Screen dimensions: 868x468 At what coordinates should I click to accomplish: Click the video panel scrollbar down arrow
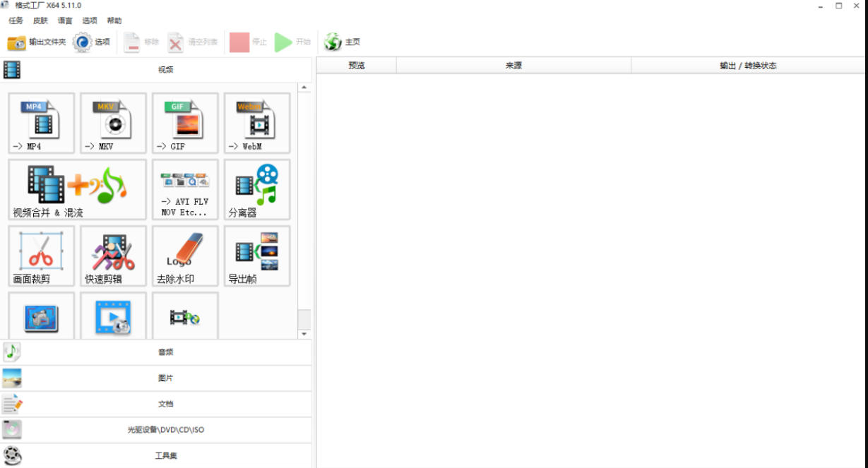(x=304, y=334)
